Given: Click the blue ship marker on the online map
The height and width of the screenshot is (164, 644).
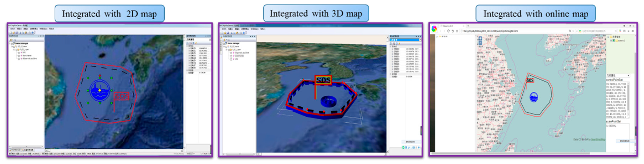Looking at the screenshot, I should tap(534, 97).
